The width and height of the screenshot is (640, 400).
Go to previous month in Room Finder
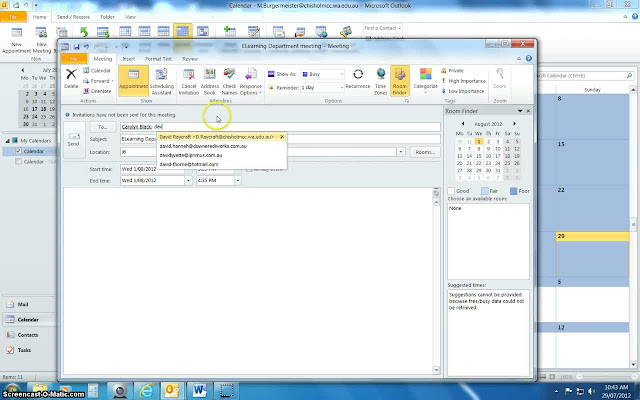[x=463, y=124]
